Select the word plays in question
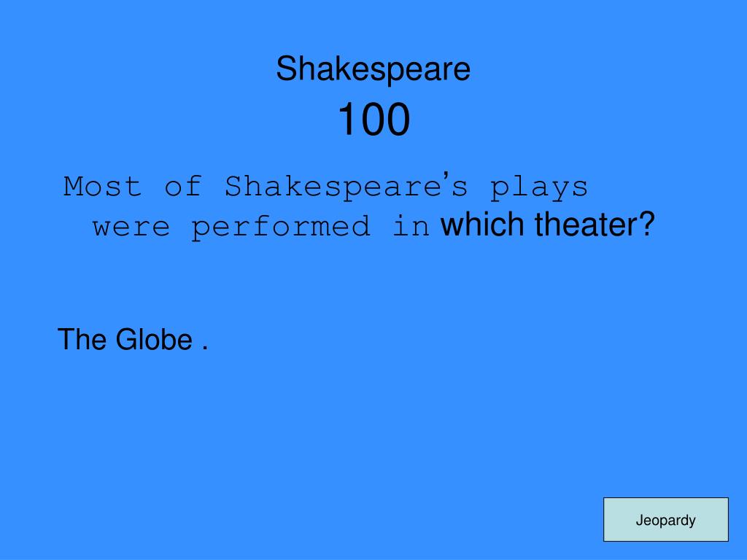The image size is (747, 560). 539,187
